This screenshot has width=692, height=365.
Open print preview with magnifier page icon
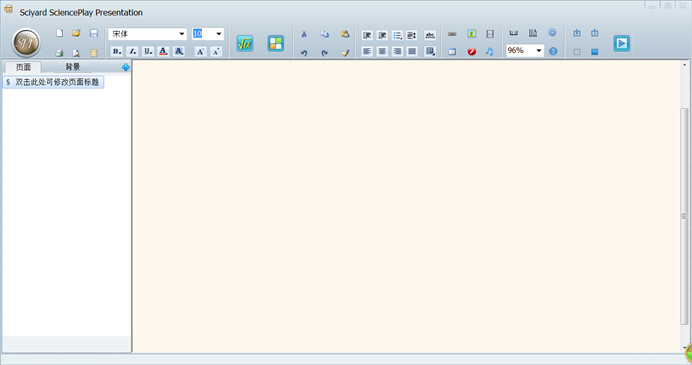pyautogui.click(x=76, y=53)
